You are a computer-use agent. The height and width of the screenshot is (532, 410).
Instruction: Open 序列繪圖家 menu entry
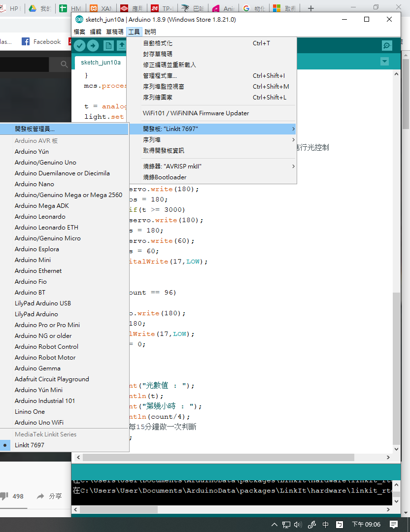pyautogui.click(x=211, y=98)
